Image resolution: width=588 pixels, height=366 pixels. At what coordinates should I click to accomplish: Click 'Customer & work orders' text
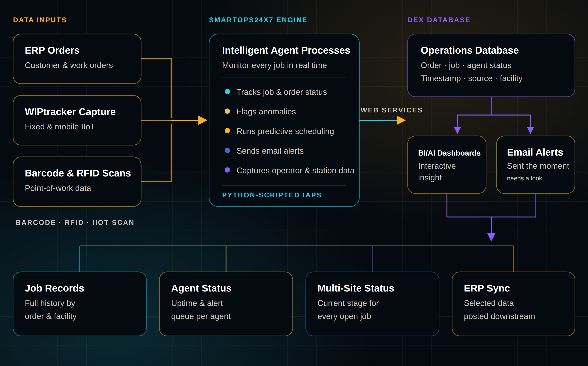pyautogui.click(x=69, y=65)
